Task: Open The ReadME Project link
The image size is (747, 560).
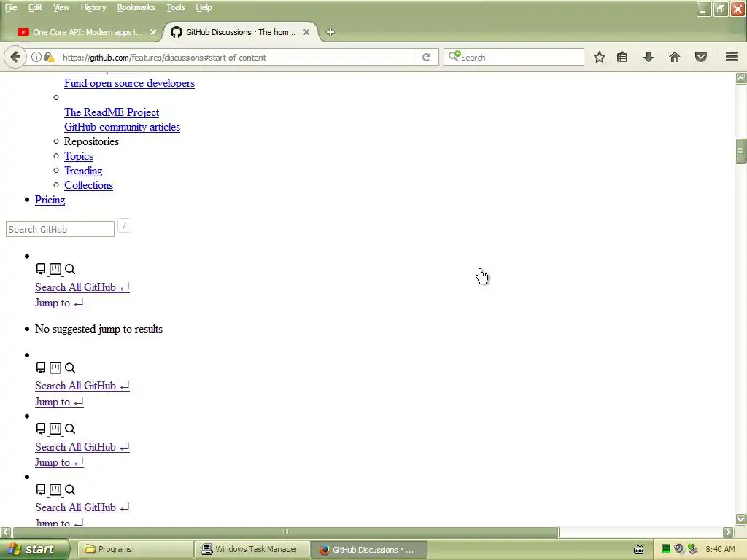Action: [112, 112]
